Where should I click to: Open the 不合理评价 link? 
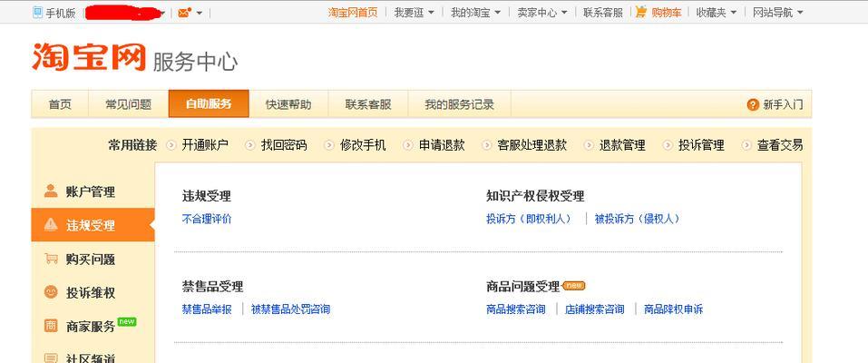(207, 219)
